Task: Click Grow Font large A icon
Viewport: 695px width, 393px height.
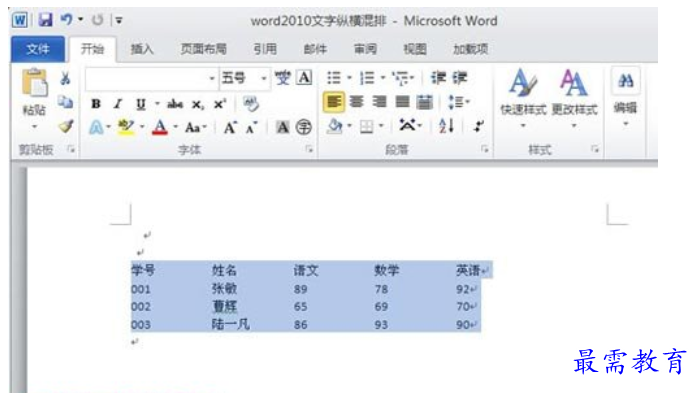Action: point(230,128)
